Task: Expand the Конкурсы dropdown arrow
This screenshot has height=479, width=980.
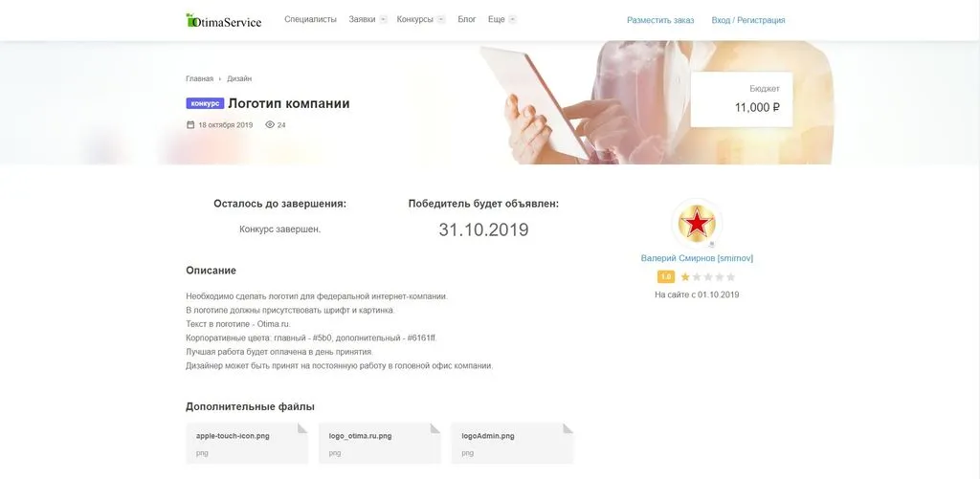Action: point(440,19)
